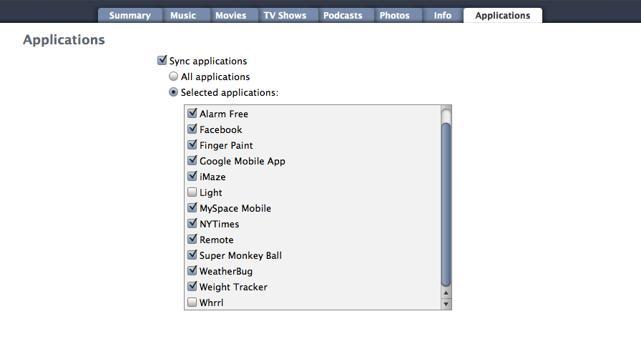Click the 'NYTimes' app name
The image size is (641, 364).
point(220,224)
